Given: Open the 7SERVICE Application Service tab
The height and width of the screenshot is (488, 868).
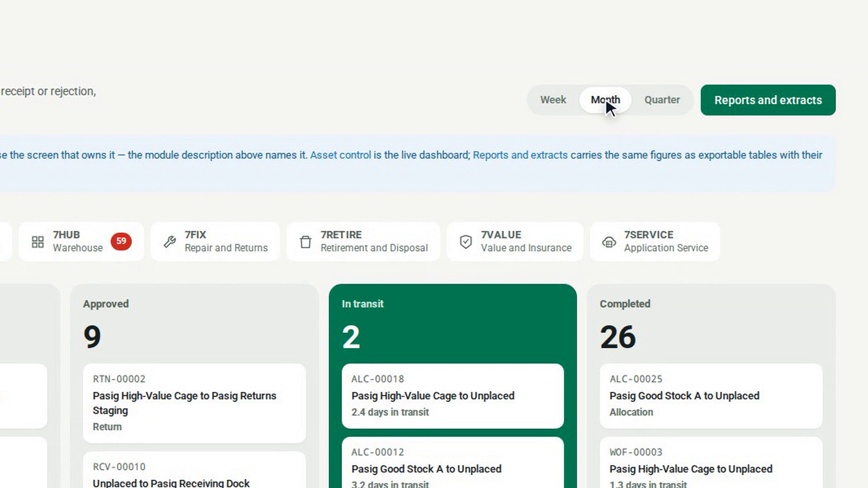Looking at the screenshot, I should tap(655, 241).
